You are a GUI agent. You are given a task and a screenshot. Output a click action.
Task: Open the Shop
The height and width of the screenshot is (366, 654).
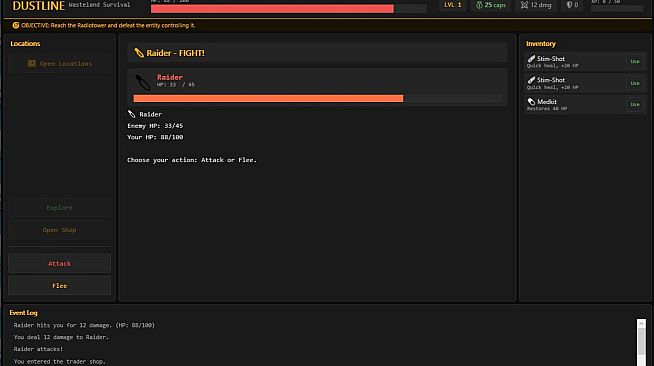[x=59, y=230]
